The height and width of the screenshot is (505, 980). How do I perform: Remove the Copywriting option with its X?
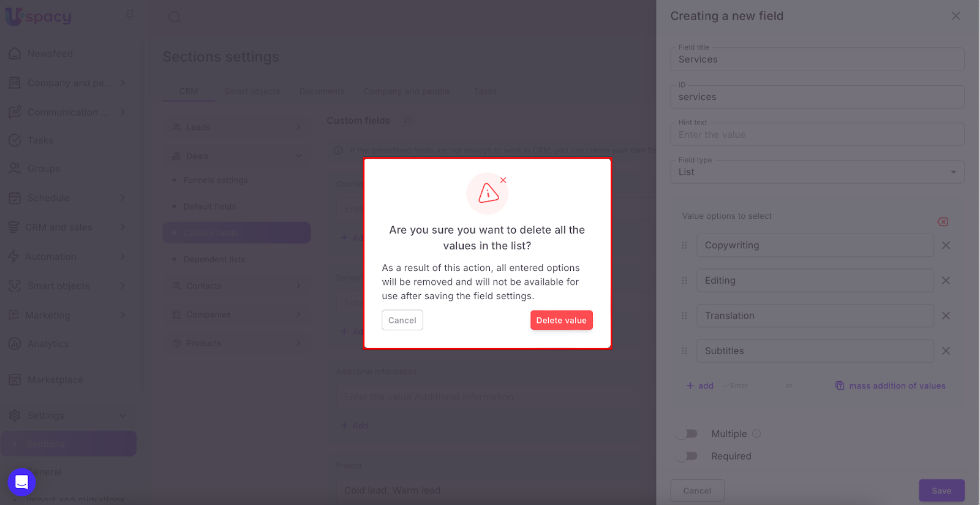[x=946, y=245]
